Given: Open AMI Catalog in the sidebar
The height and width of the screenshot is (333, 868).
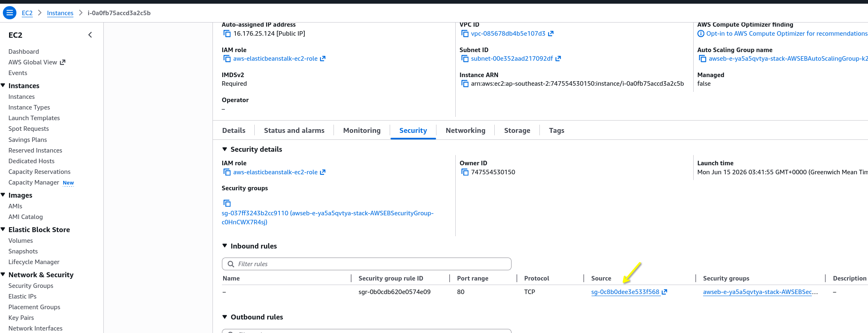Looking at the screenshot, I should pos(25,217).
